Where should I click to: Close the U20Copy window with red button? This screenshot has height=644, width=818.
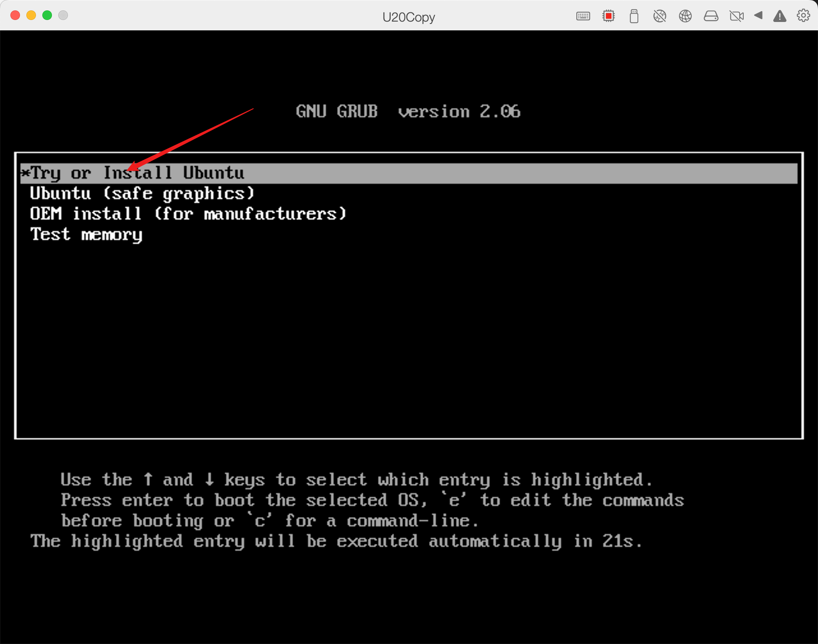[15, 15]
